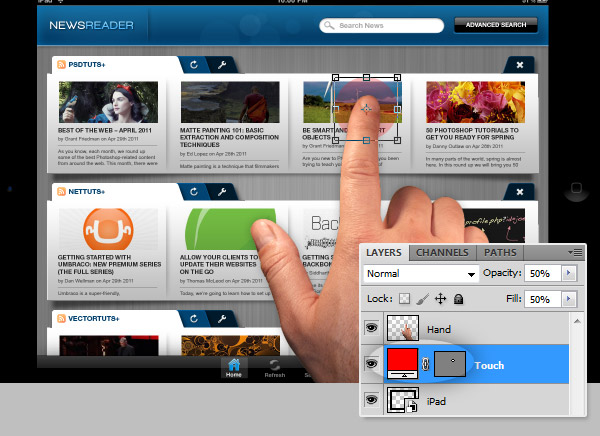Open NETTUTS+ feed settings wrench

(x=222, y=191)
